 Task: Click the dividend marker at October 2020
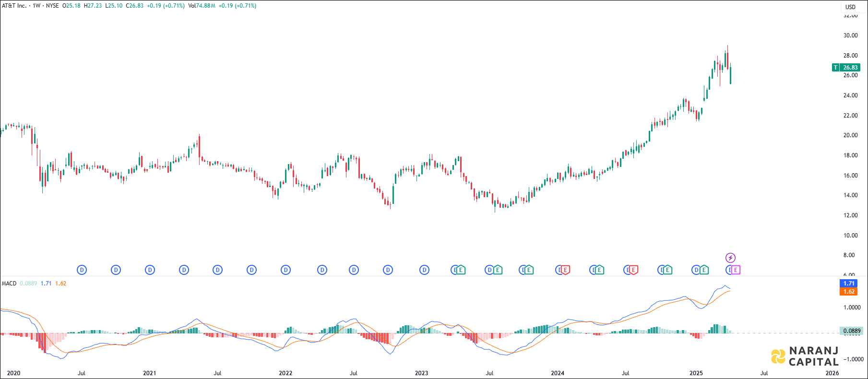[x=116, y=270]
